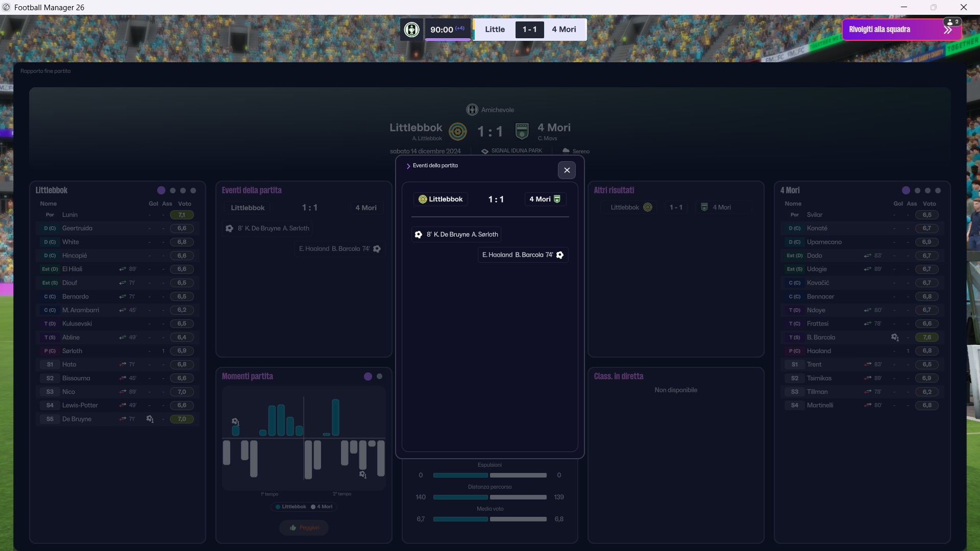This screenshot has height=551, width=980.
Task: Click El Hilali's substitution arrows icon
Action: click(x=122, y=269)
